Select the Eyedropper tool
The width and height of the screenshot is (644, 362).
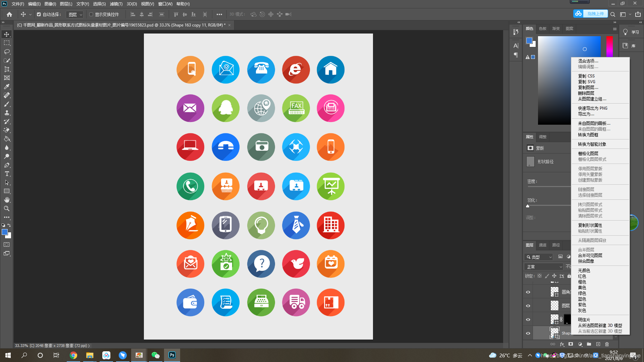click(7, 86)
